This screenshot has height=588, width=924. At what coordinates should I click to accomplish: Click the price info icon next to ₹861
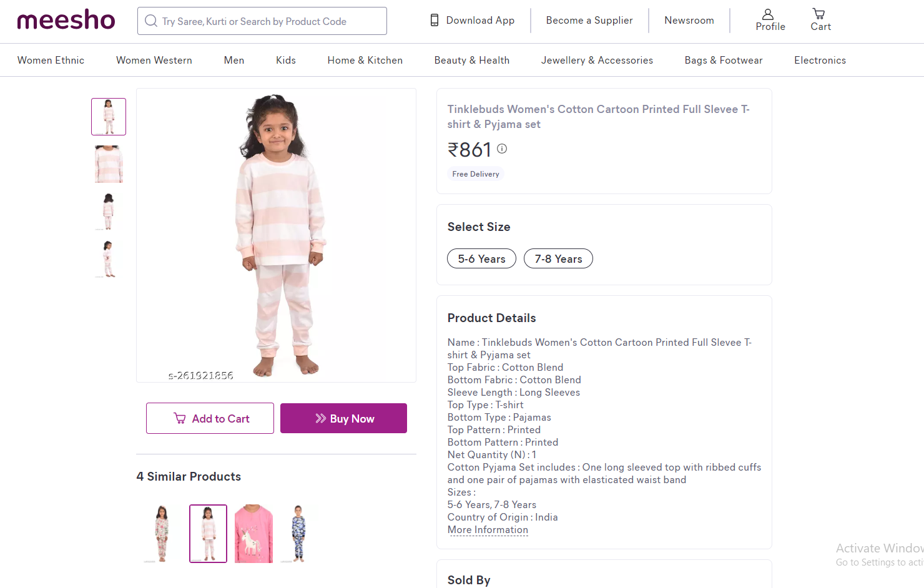pyautogui.click(x=502, y=149)
